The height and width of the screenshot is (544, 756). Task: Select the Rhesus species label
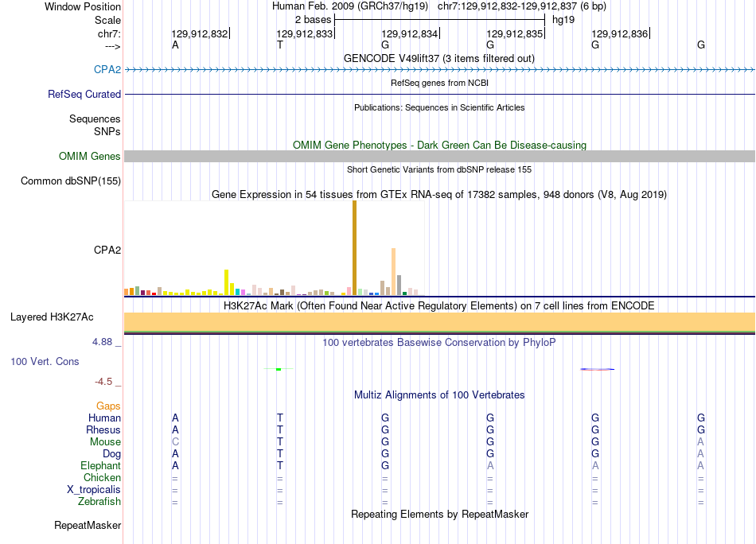point(103,429)
